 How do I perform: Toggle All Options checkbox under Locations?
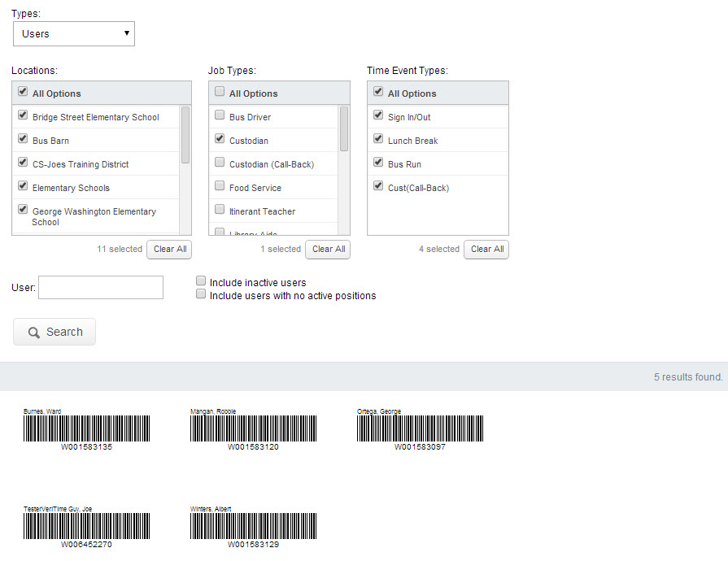pos(23,91)
